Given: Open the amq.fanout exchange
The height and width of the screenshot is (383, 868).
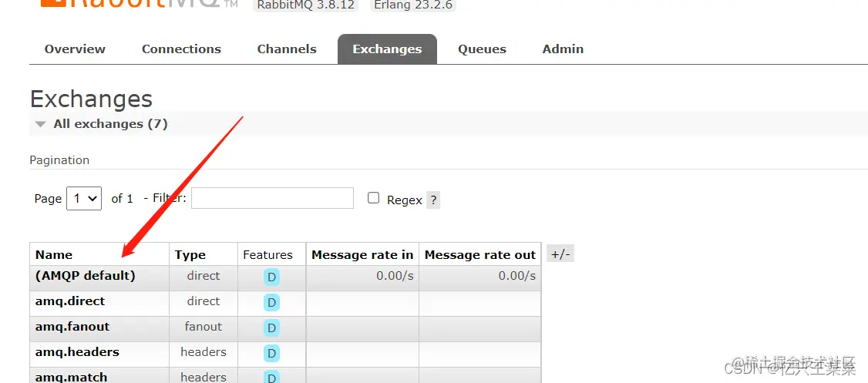Looking at the screenshot, I should click(72, 327).
